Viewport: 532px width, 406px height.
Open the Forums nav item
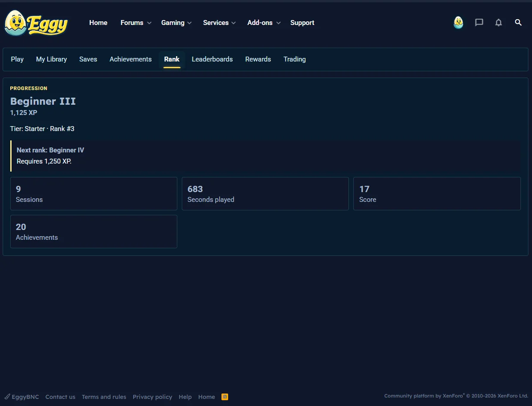click(132, 23)
